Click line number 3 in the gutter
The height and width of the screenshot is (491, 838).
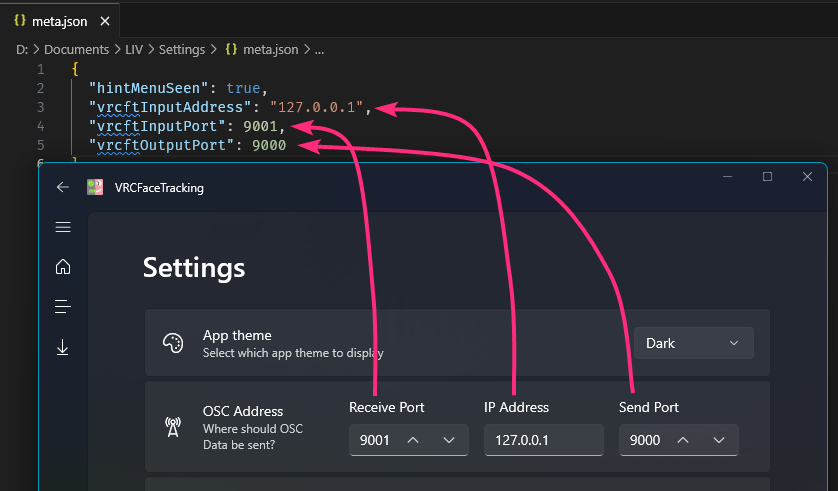[x=41, y=107]
